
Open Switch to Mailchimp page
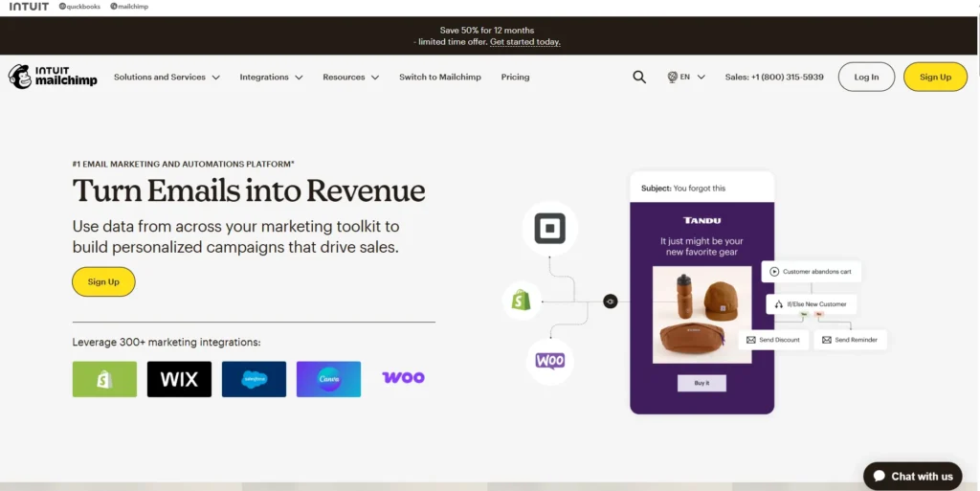[440, 78]
